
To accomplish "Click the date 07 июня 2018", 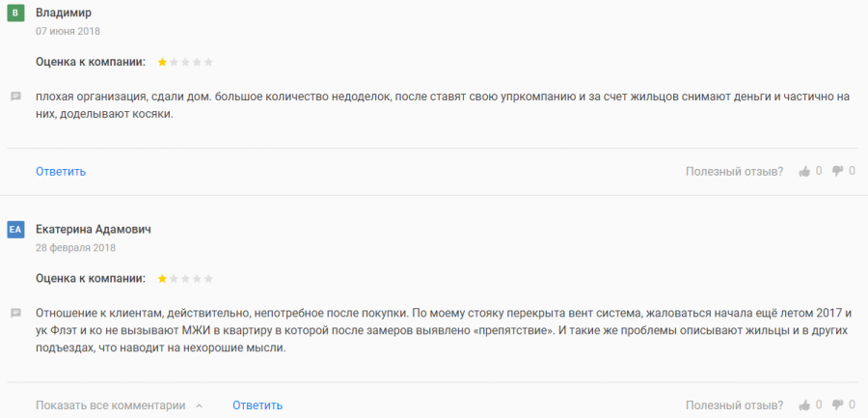I will point(68,31).
